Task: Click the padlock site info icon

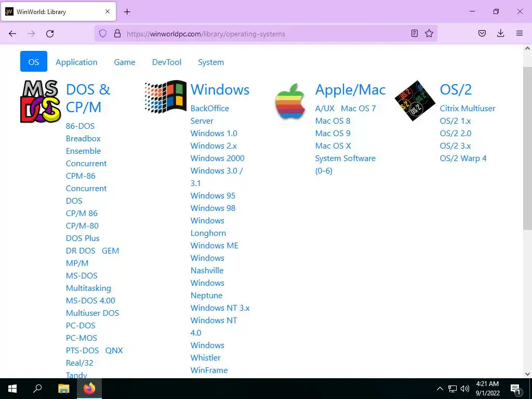Action: [117, 33]
